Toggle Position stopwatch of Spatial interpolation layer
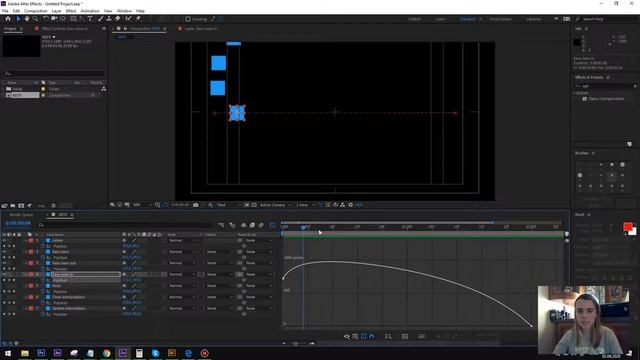The image size is (640, 360). 43,314
